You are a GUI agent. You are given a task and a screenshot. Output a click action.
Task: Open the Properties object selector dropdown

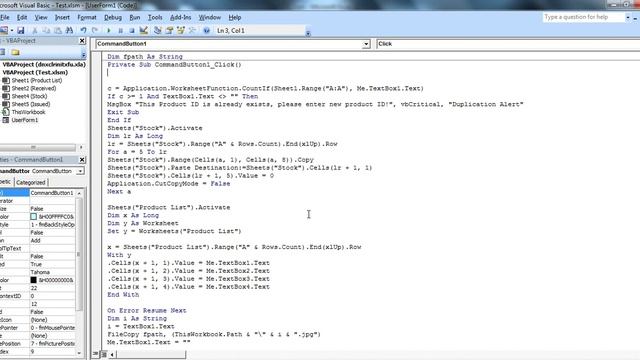point(80,171)
